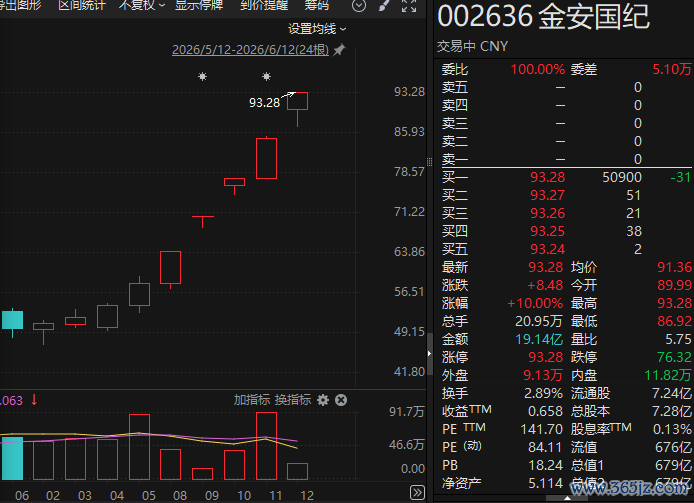Pin the date range with pushpin icon

(339, 50)
